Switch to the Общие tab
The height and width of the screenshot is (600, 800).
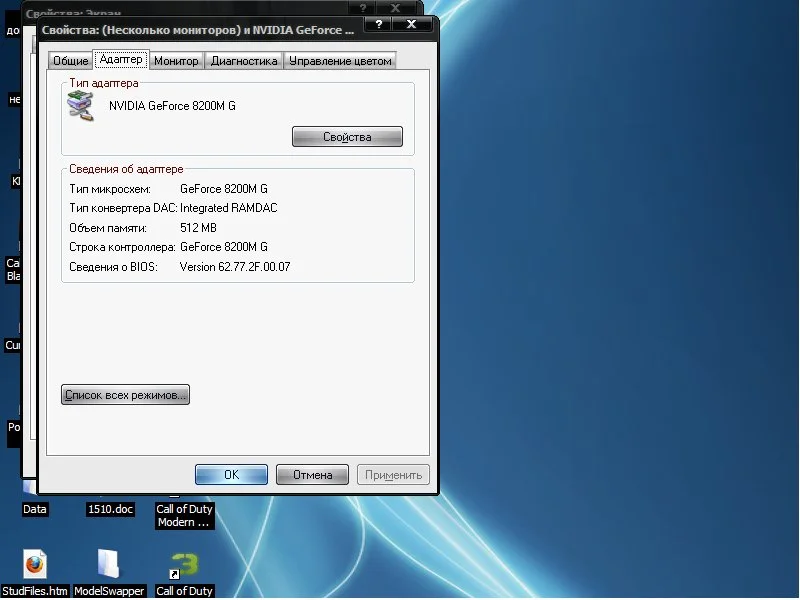coord(70,61)
